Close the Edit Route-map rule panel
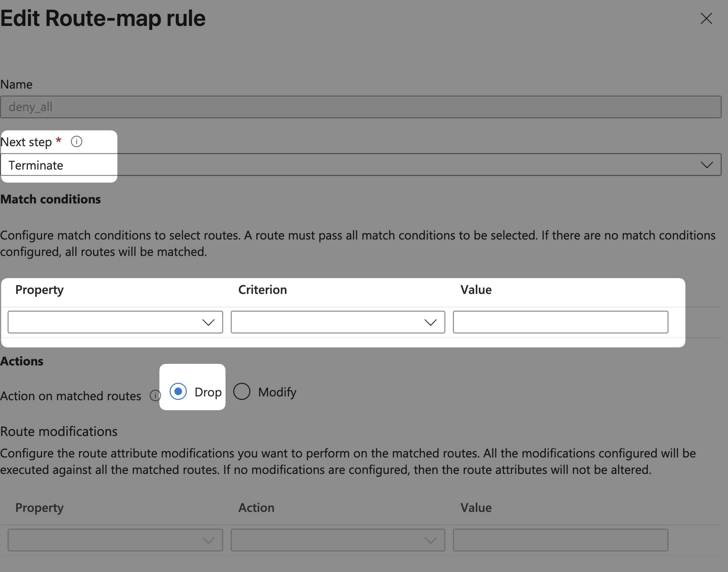 [x=706, y=18]
